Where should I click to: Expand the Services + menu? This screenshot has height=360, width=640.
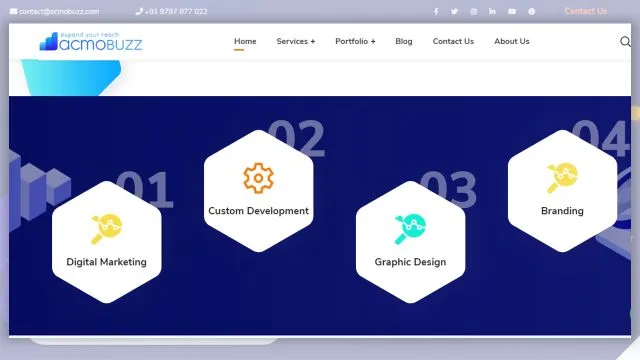(296, 41)
